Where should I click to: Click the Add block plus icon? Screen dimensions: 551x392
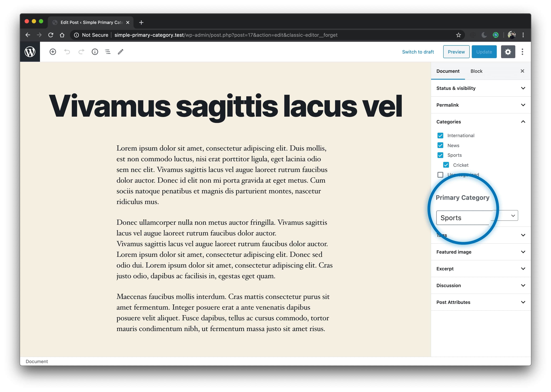point(53,52)
